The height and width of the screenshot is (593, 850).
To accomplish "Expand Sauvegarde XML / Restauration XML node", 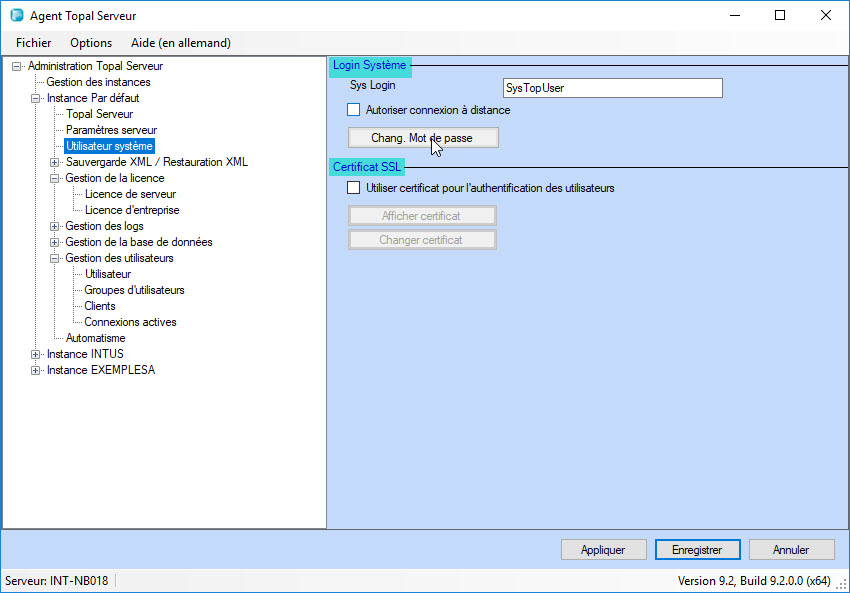I will point(55,162).
